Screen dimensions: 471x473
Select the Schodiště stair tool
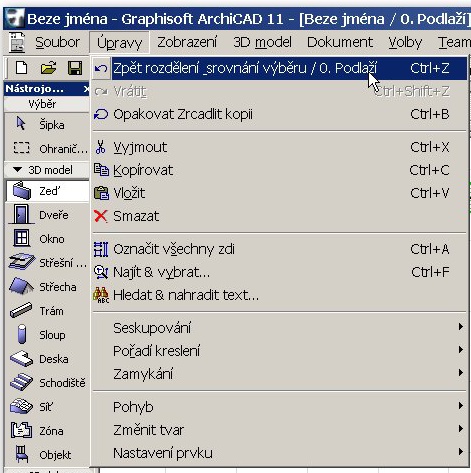(47, 383)
